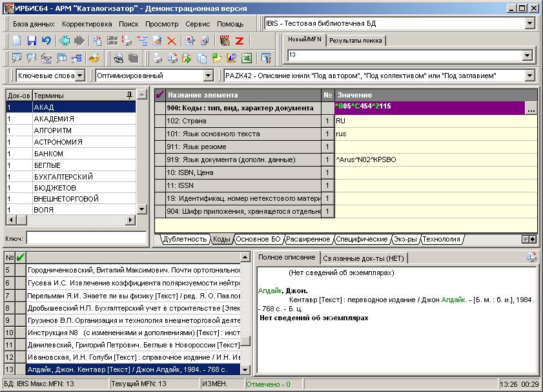Click the gray folder icon
Screen dimensions: 543x392
(133, 58)
